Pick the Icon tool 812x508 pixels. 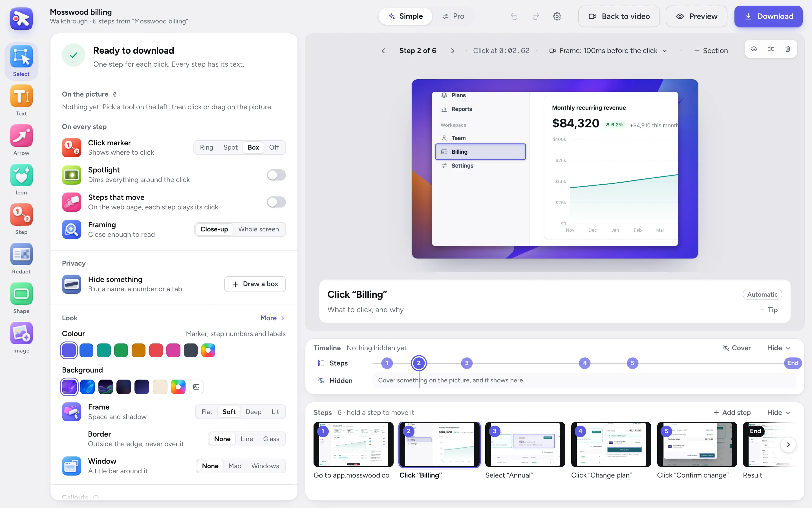21,179
